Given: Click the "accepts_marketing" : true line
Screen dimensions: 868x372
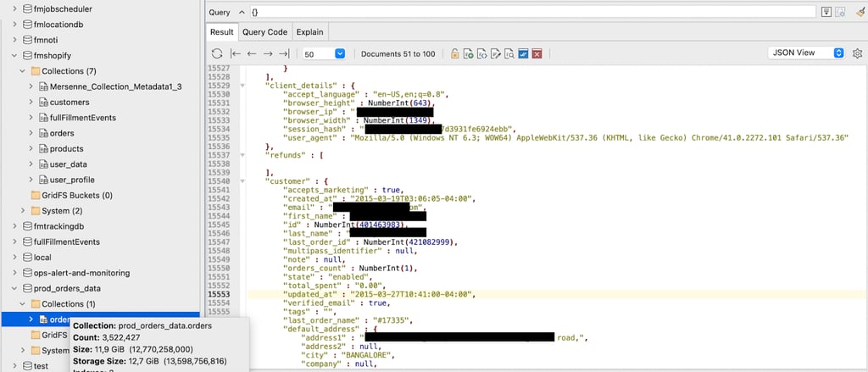Looking at the screenshot, I should [x=343, y=189].
